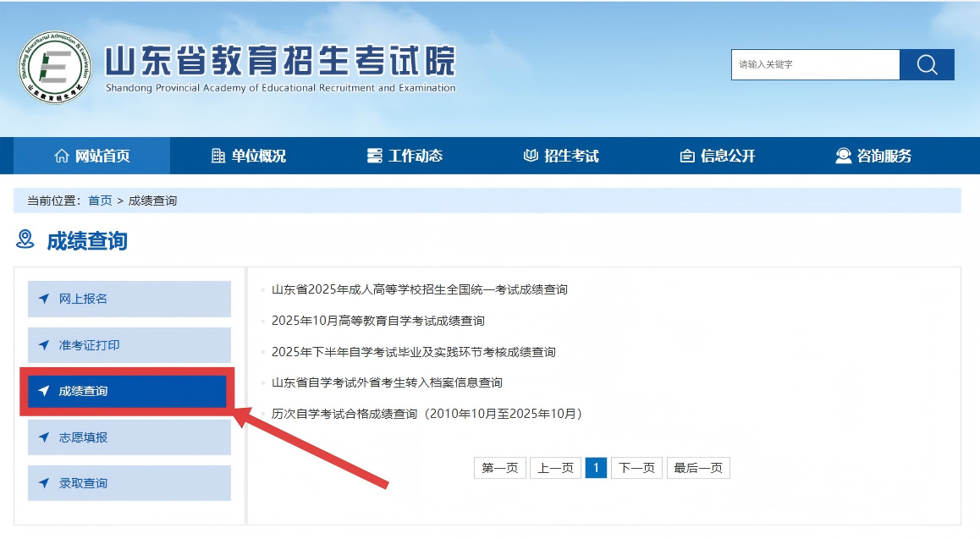Screen dimensions: 980x539
Task: Click the Shandong Academy circular logo
Action: pyautogui.click(x=55, y=66)
